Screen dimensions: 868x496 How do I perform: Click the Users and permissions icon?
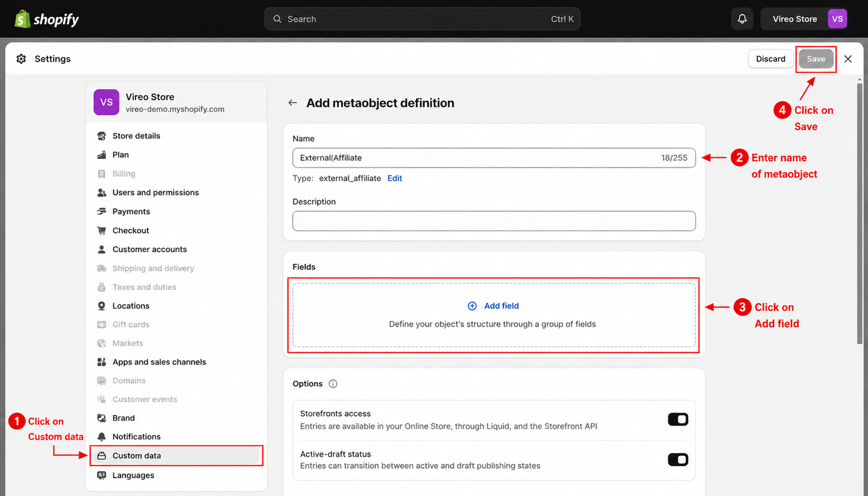101,193
